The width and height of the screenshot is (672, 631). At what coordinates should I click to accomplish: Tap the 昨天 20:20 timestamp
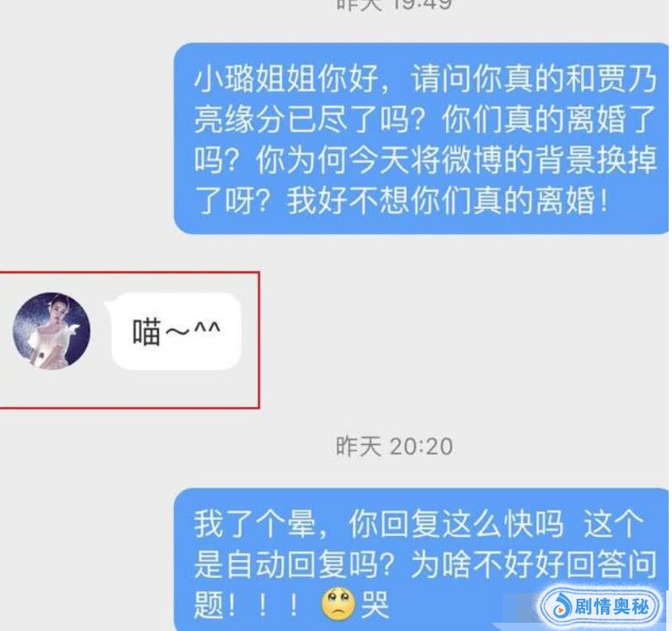394,447
